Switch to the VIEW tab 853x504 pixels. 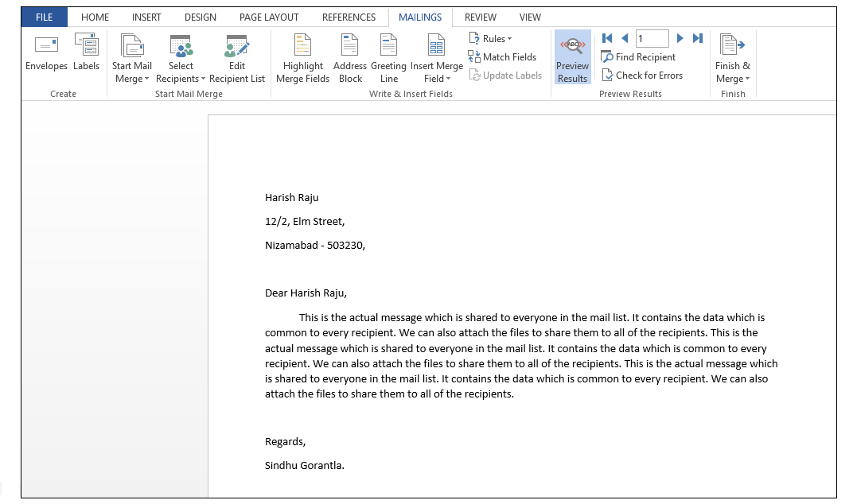530,17
